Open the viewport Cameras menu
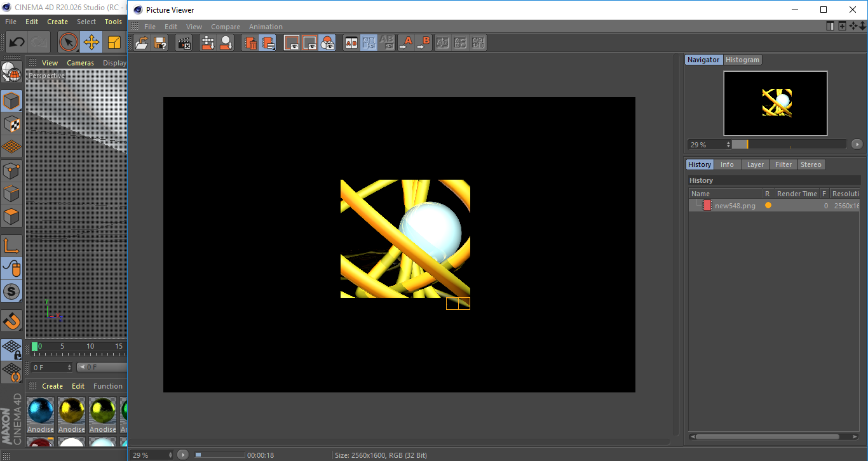 pos(80,63)
